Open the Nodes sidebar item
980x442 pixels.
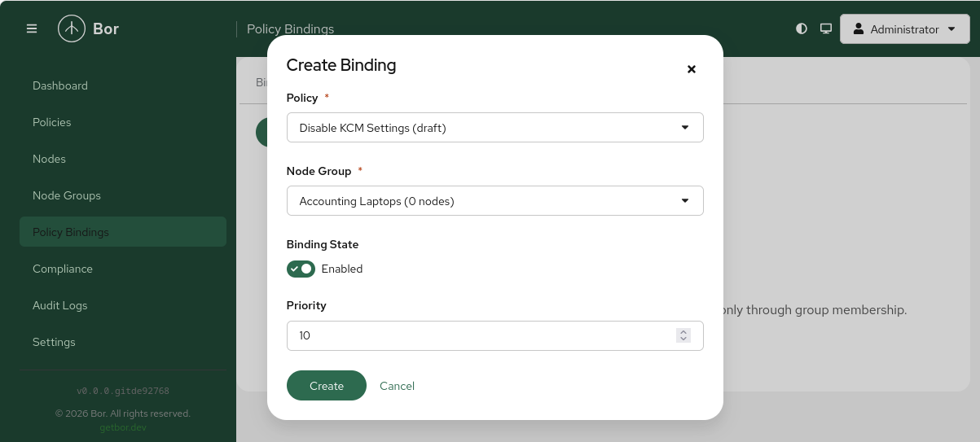(123, 159)
